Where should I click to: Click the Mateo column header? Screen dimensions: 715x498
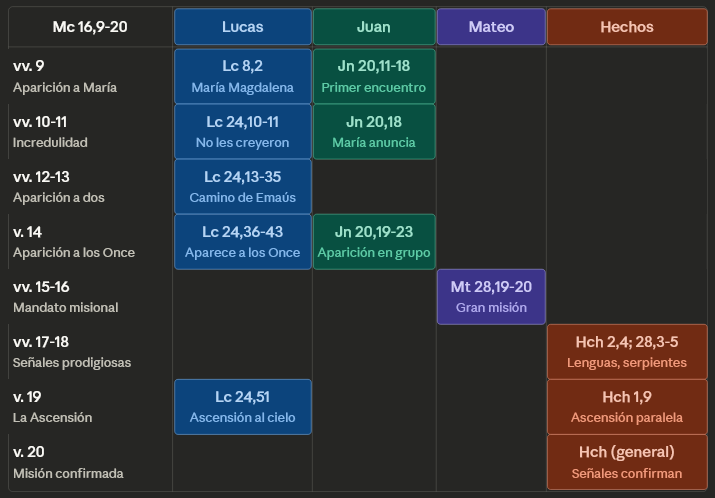click(491, 27)
